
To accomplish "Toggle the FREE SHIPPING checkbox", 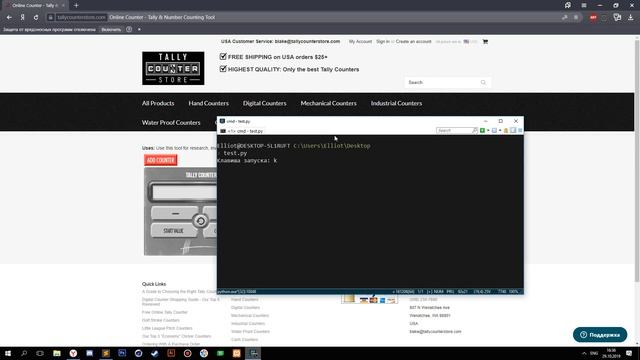I will click(223, 56).
